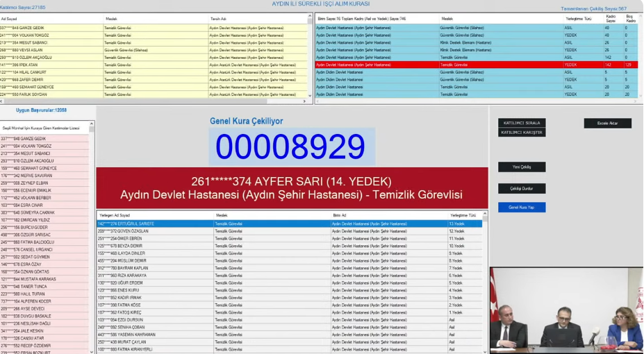
Task: Click the Katılımcı Sırala button
Action: click(x=522, y=123)
